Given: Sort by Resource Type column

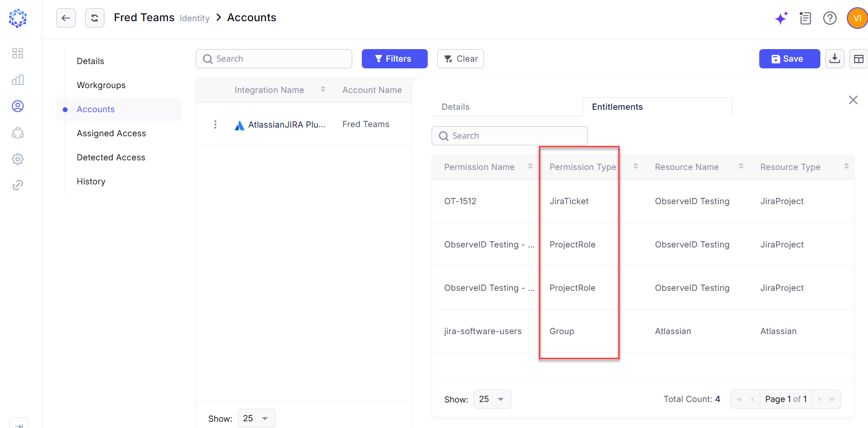Looking at the screenshot, I should (846, 167).
